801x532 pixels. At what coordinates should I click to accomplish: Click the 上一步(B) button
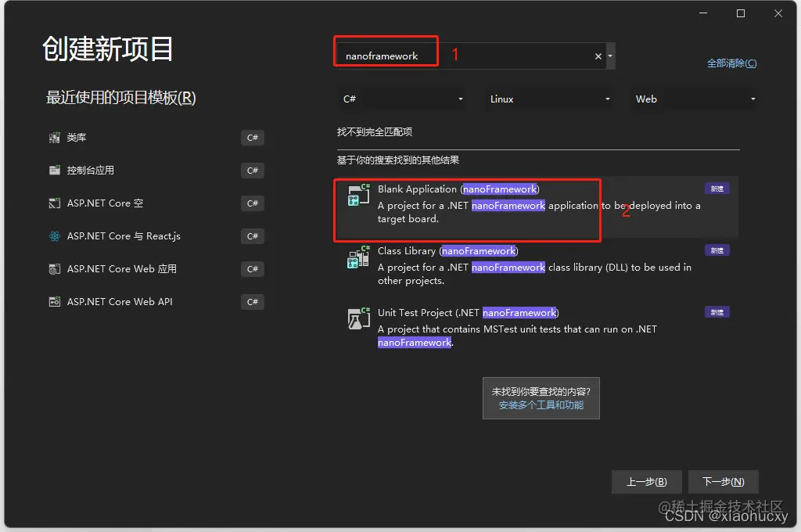(646, 482)
